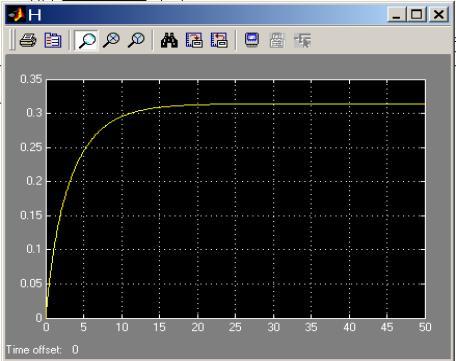This screenshot has height=361, width=456.
Task: Click the x-axis value 30
Action: click(273, 327)
